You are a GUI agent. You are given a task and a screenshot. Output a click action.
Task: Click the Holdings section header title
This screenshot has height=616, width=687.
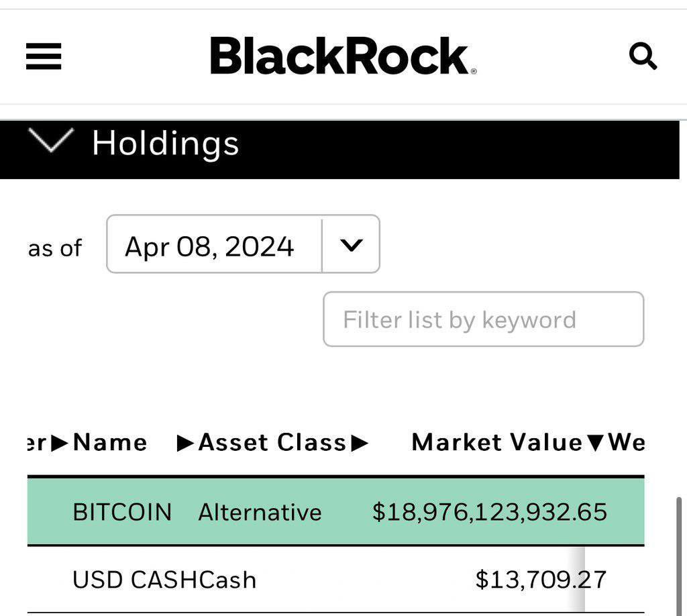click(165, 144)
